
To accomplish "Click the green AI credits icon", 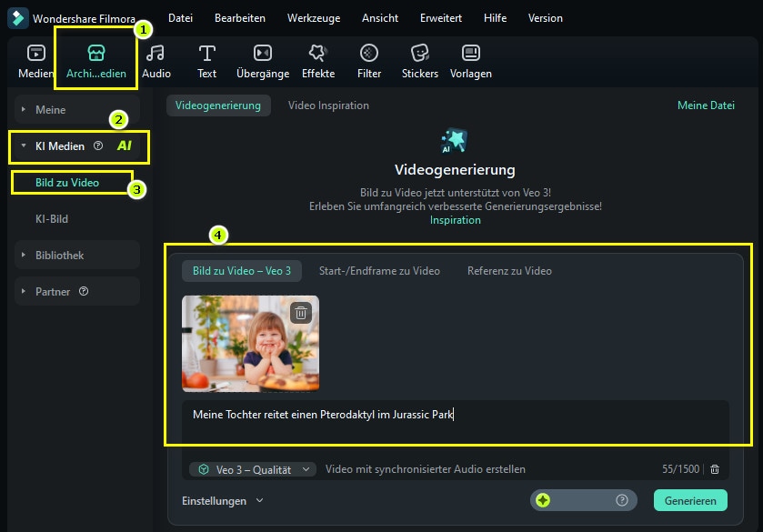I will 543,500.
